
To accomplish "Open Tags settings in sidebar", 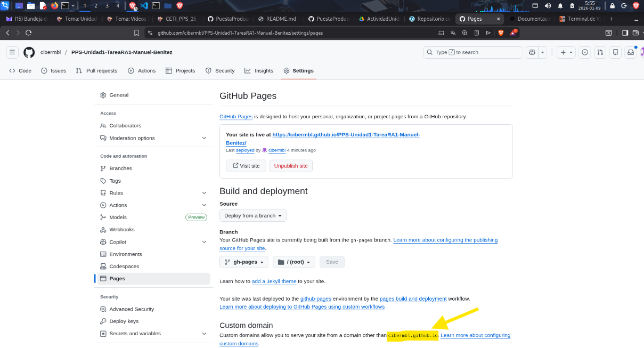I will click(x=153, y=181).
